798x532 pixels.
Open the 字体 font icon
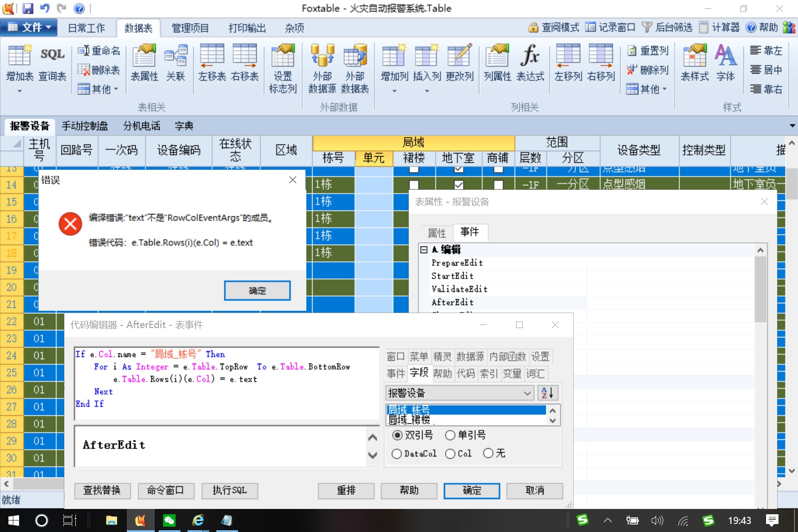(726, 62)
